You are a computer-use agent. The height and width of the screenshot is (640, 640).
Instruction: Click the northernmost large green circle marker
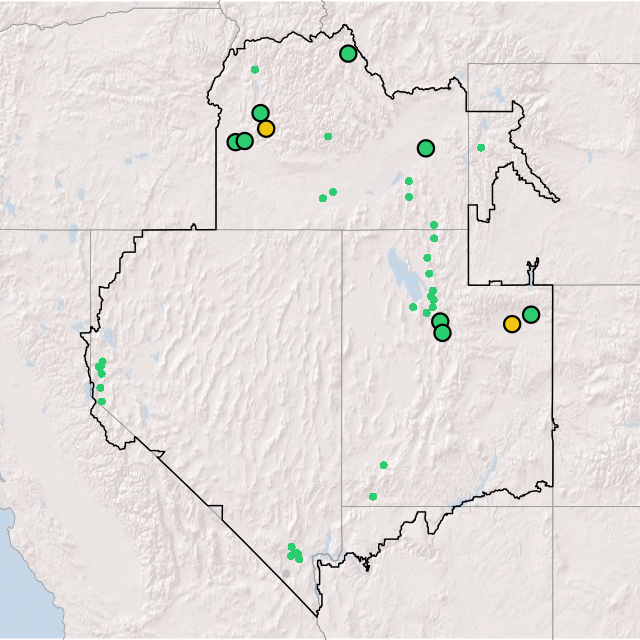coord(348,54)
